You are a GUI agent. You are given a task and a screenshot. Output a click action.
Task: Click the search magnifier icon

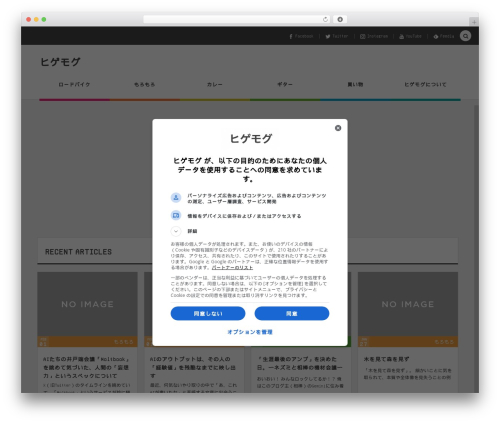tap(465, 36)
